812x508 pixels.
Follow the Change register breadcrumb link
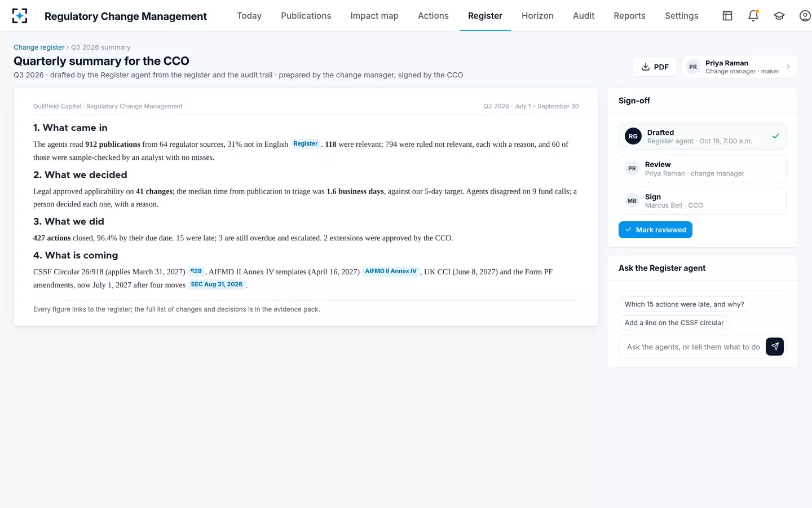tap(39, 47)
